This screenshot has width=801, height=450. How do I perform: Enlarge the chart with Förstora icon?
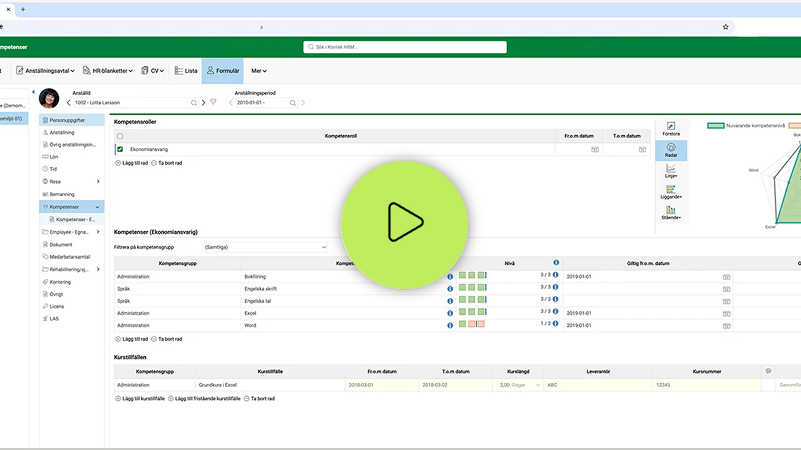click(671, 129)
